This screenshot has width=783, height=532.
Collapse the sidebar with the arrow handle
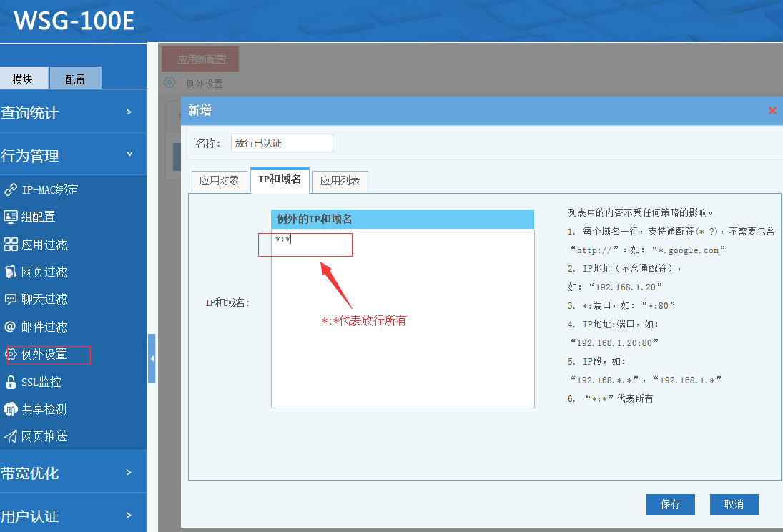pos(152,359)
